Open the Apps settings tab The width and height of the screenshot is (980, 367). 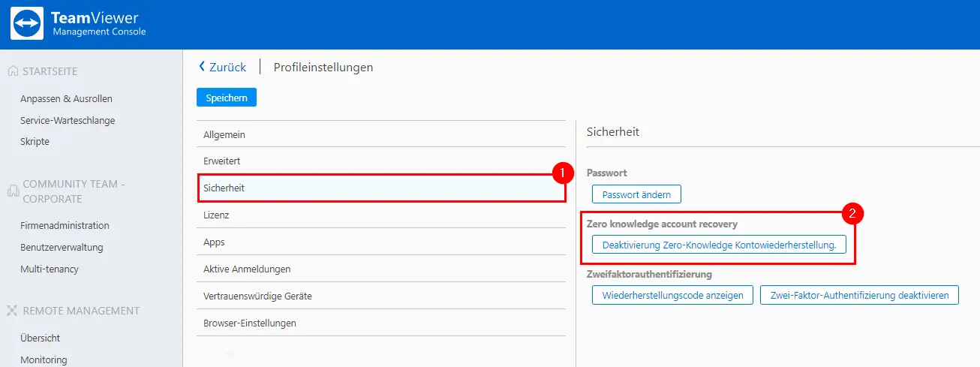point(381,242)
